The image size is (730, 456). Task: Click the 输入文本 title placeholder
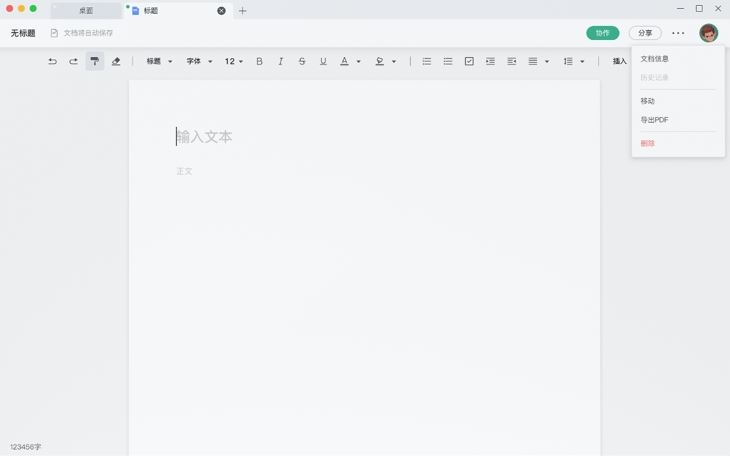(x=204, y=137)
